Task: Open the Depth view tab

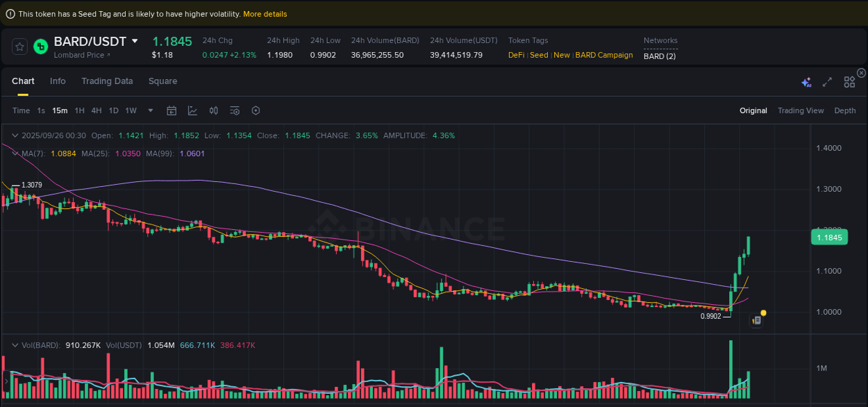Action: [845, 110]
